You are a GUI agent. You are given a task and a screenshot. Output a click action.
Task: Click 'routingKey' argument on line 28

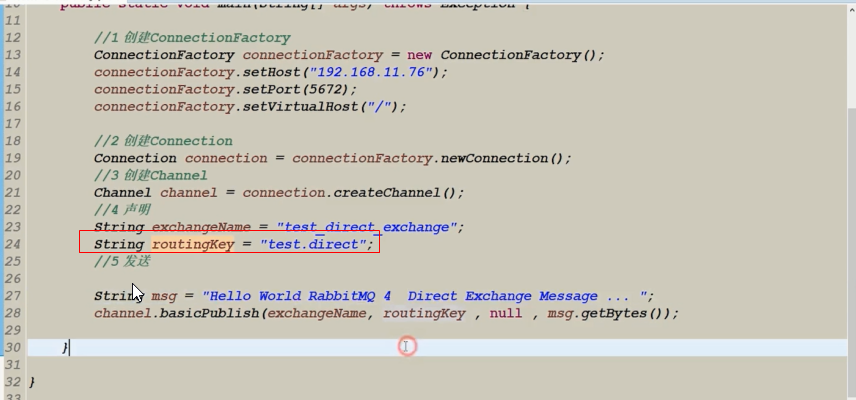tap(424, 314)
